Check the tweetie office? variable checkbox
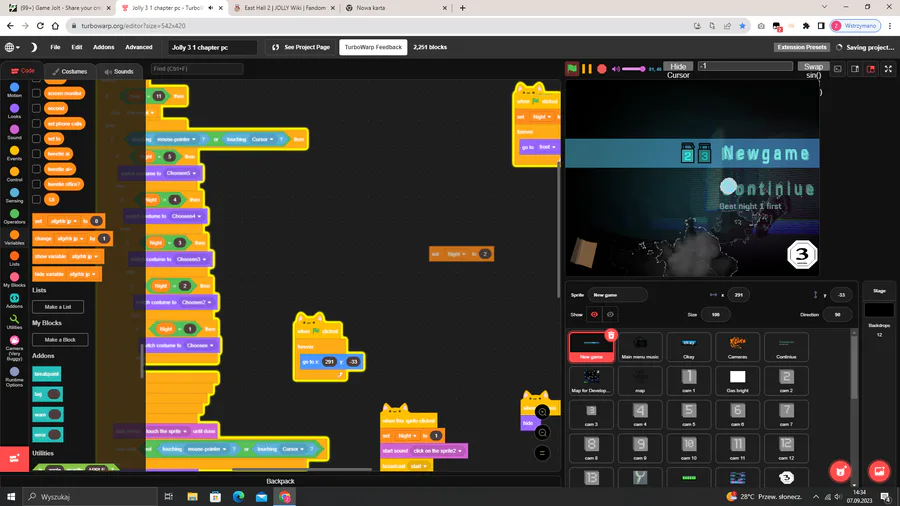 [x=36, y=184]
